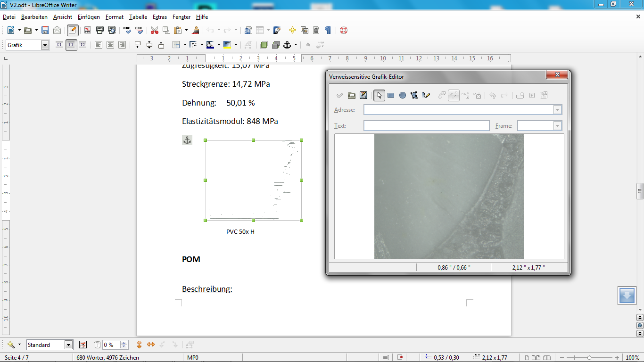Image resolution: width=644 pixels, height=362 pixels.
Task: Flip image horizontally with orange arrow icon
Action: click(151, 345)
